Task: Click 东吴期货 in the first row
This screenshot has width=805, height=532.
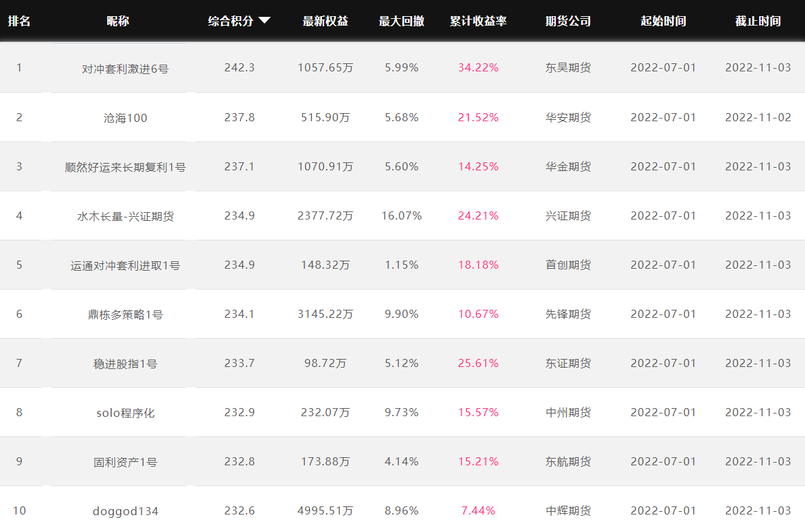Action: [x=568, y=68]
